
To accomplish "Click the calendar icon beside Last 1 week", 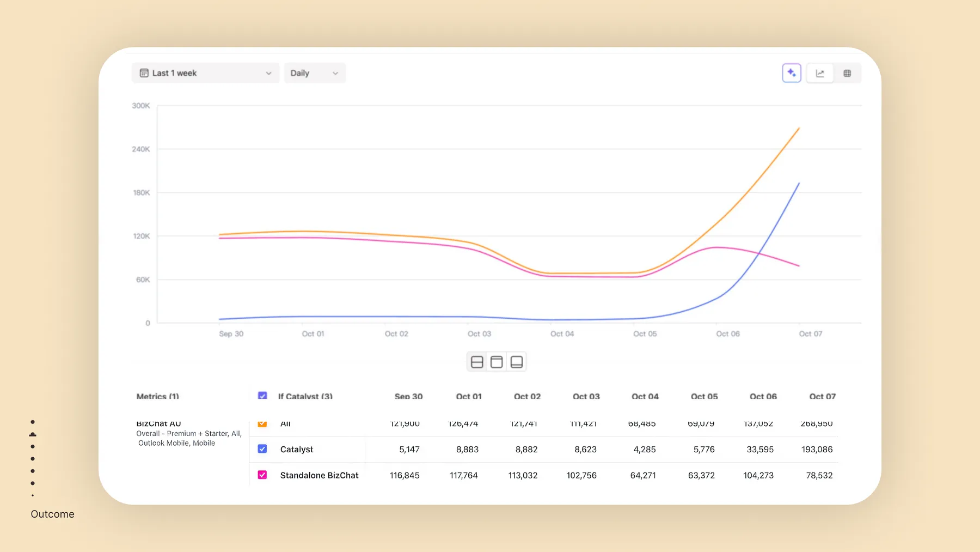I will coord(144,73).
